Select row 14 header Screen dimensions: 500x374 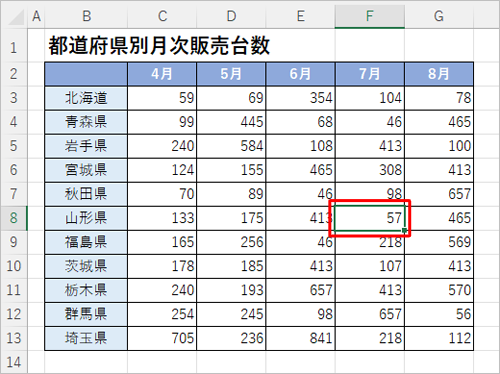(14, 362)
